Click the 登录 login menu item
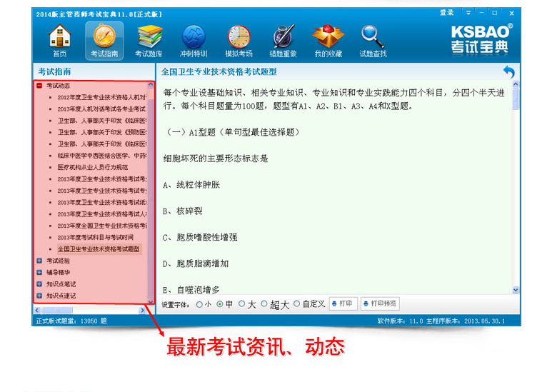Image resolution: width=557 pixels, height=392 pixels. point(446,13)
